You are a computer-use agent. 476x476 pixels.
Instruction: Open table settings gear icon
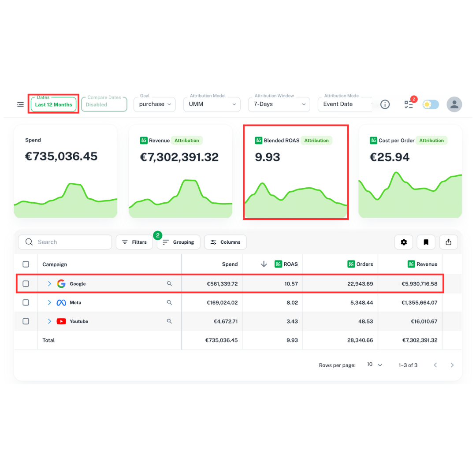pyautogui.click(x=404, y=242)
